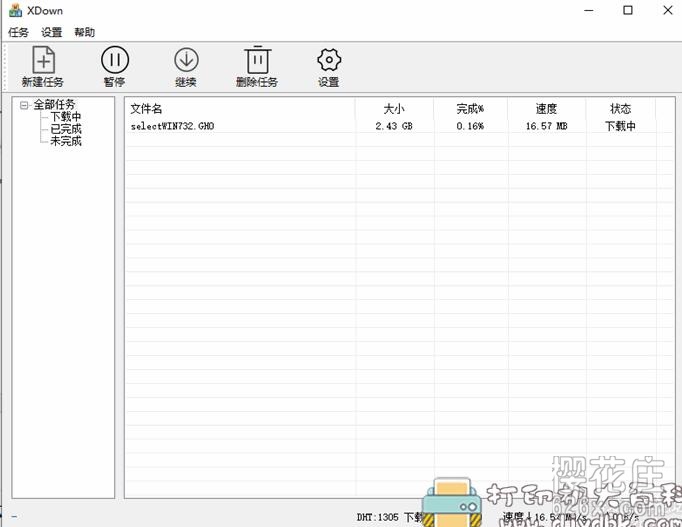Open 设置 via the gear toolbar icon
This screenshot has width=682, height=527.
[x=329, y=60]
